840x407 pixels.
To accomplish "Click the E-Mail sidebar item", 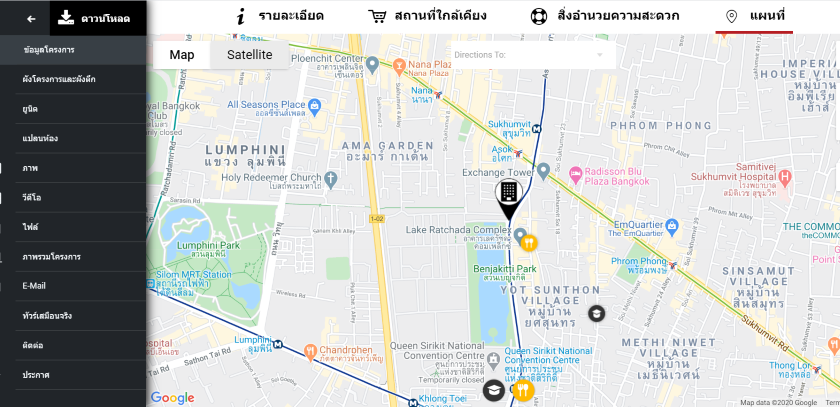I will point(73,286).
